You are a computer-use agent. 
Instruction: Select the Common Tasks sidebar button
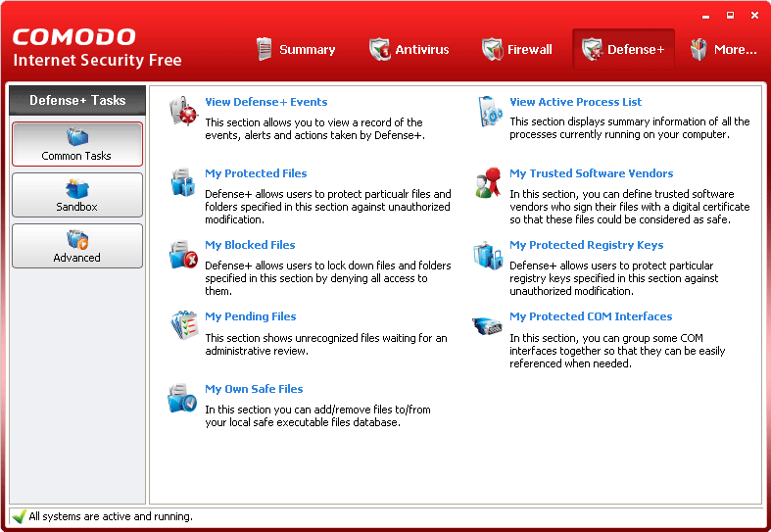click(77, 144)
